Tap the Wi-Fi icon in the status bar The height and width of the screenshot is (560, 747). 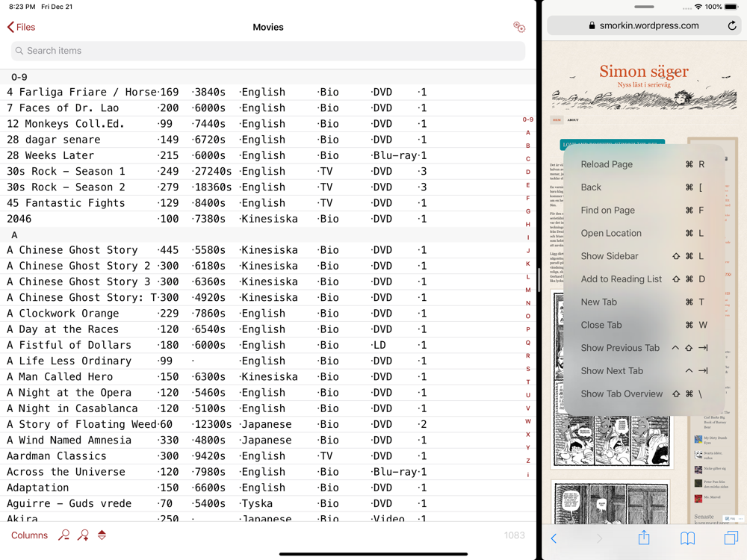click(698, 7)
